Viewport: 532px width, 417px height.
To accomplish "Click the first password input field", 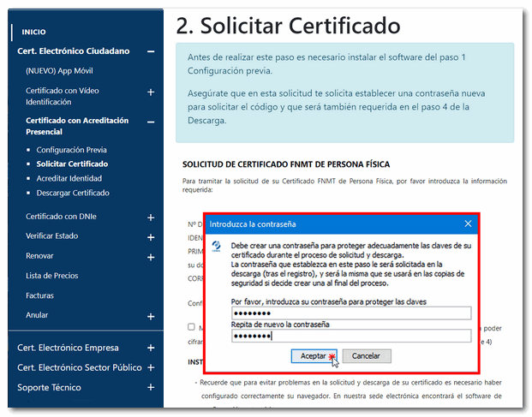I will 350,313.
